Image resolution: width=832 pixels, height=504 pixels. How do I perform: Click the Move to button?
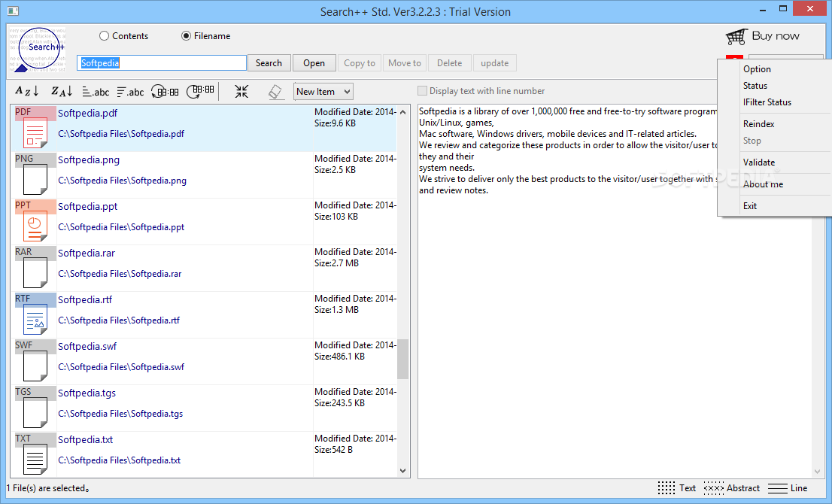(404, 63)
